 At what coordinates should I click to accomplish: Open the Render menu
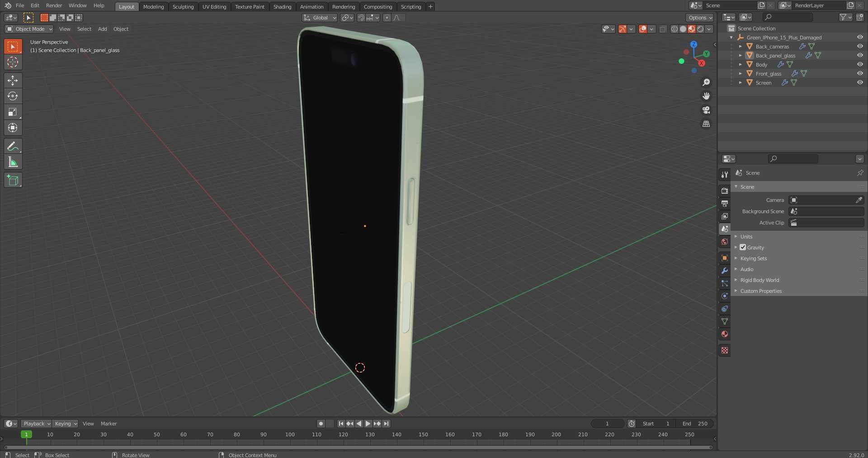[54, 5]
